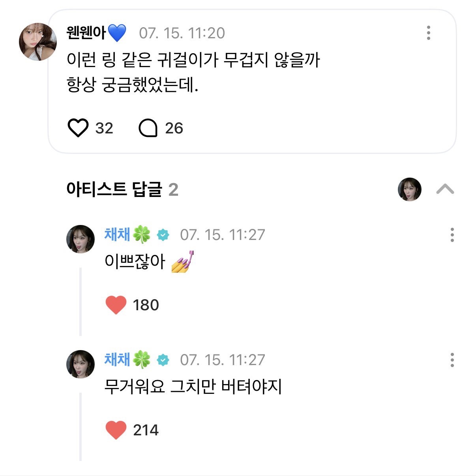Unlike the 무거워요 reply with 214 hearts

pyautogui.click(x=116, y=430)
